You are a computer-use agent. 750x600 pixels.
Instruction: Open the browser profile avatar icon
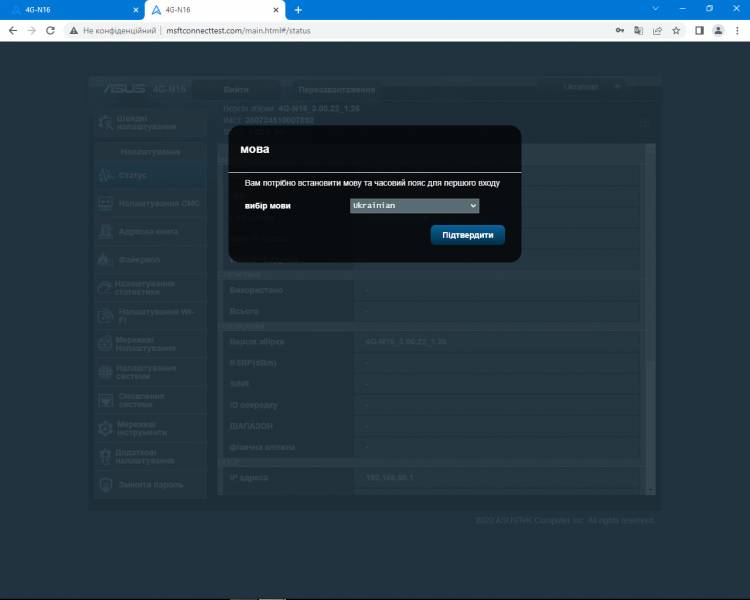(x=718, y=31)
